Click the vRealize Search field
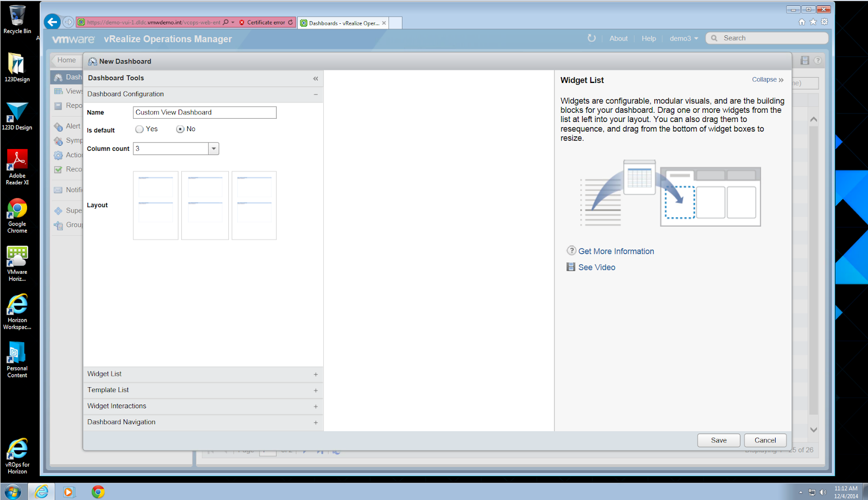Image resolution: width=868 pixels, height=500 pixels. tap(767, 38)
